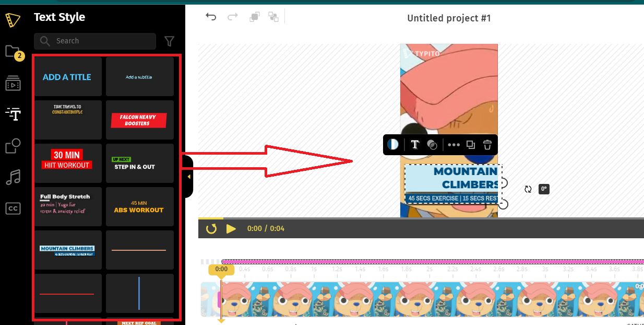Viewport: 644px width, 325px height.
Task: Duplicate the selected text element
Action: coord(471,145)
